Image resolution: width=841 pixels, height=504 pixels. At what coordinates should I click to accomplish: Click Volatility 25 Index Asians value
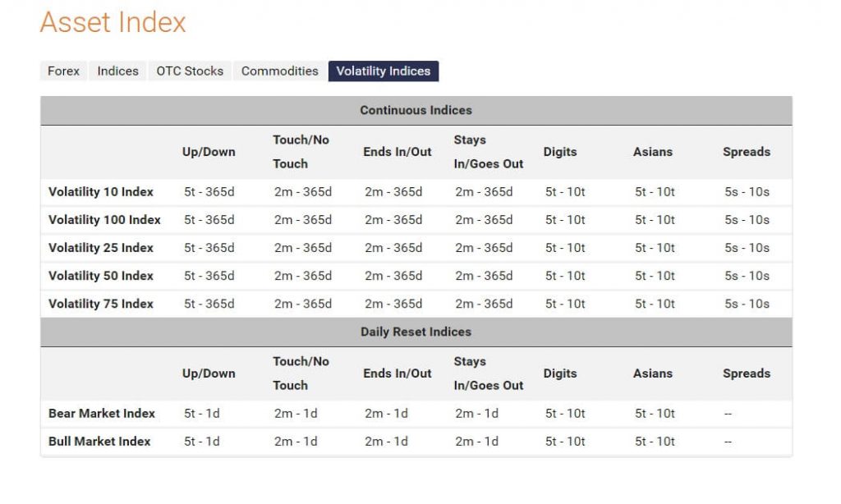click(x=655, y=248)
